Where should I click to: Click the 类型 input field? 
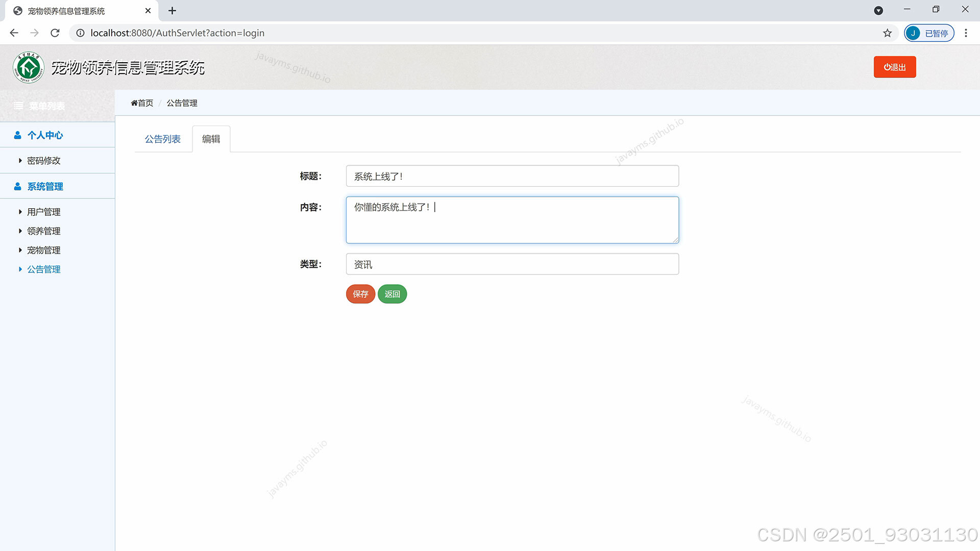[512, 264]
